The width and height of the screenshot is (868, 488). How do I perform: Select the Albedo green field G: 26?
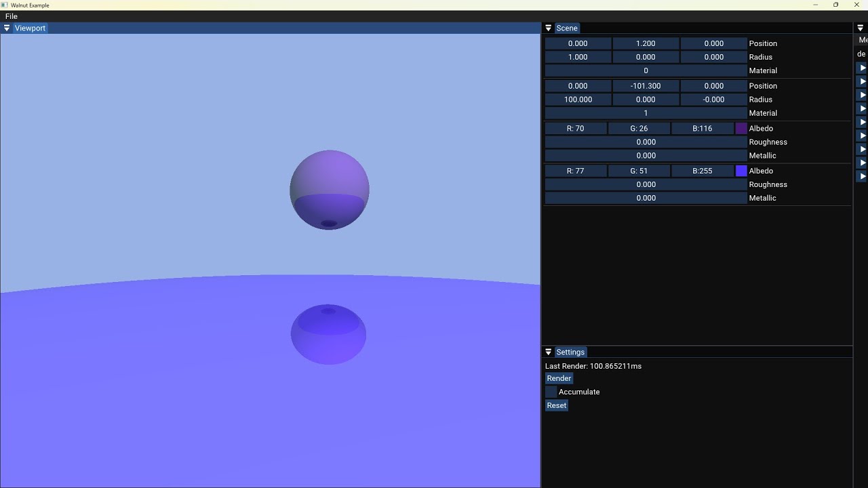point(639,129)
